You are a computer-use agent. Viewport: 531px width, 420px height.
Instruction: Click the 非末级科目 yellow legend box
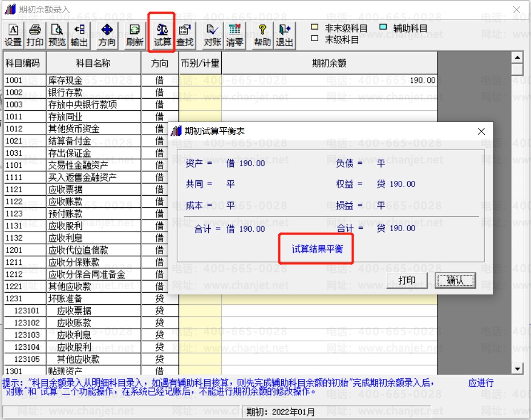315,27
